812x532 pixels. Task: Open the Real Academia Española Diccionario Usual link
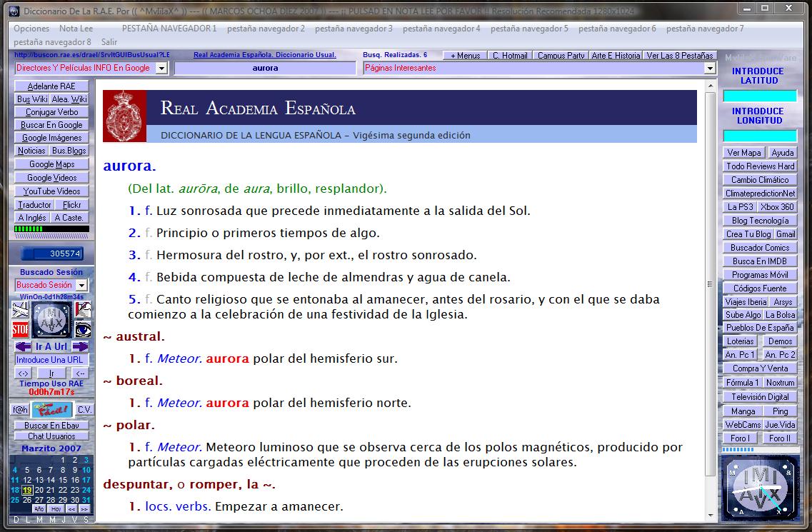coord(265,55)
